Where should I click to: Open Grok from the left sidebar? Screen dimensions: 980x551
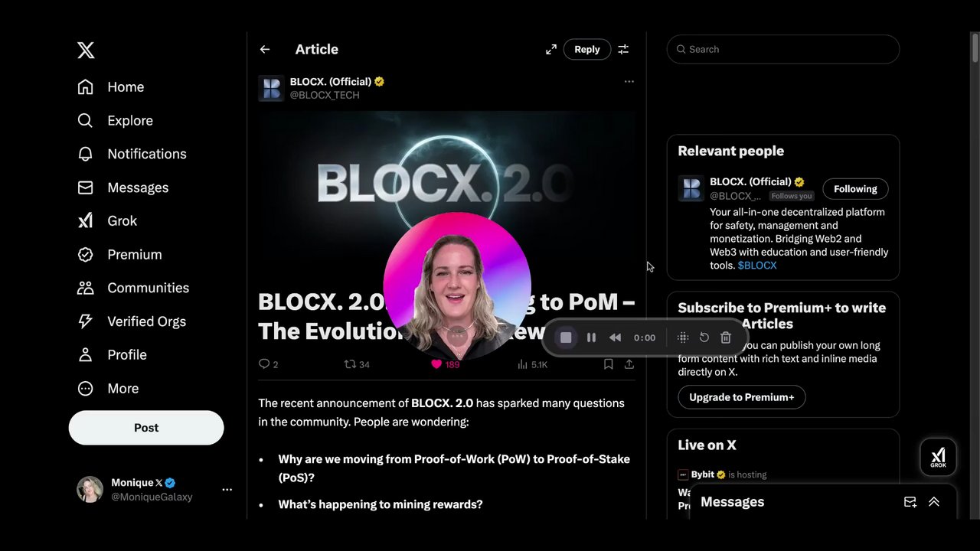click(x=107, y=221)
